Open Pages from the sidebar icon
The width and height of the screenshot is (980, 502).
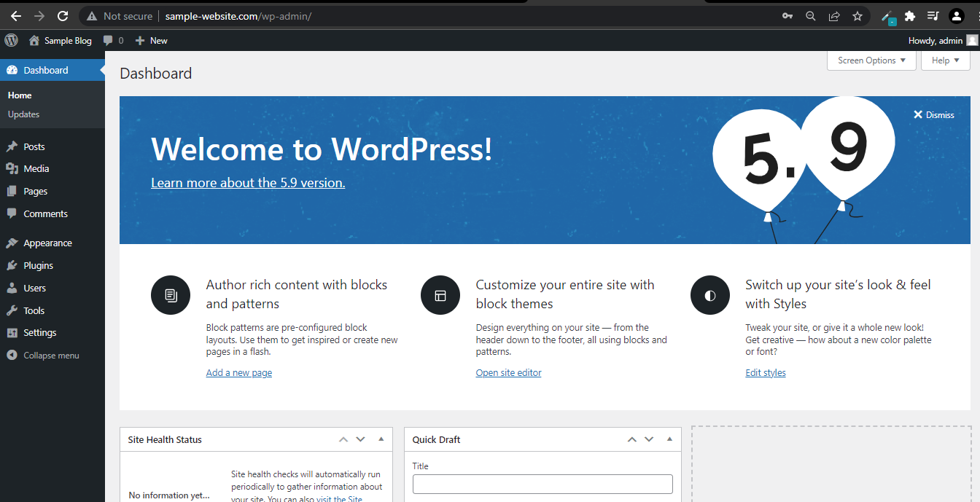(12, 191)
